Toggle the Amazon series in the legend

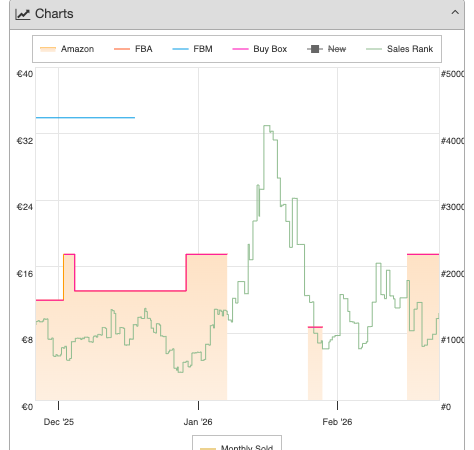[x=67, y=49]
